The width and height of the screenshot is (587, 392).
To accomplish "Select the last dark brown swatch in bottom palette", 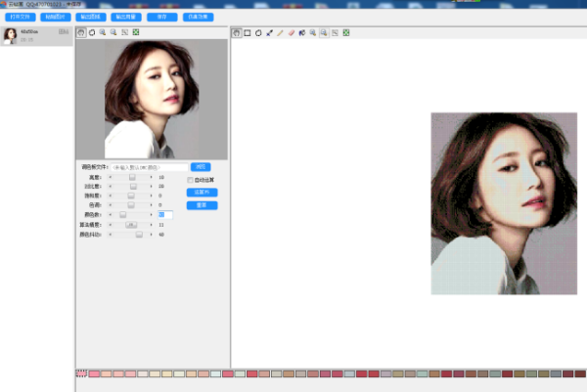I will tap(580, 373).
